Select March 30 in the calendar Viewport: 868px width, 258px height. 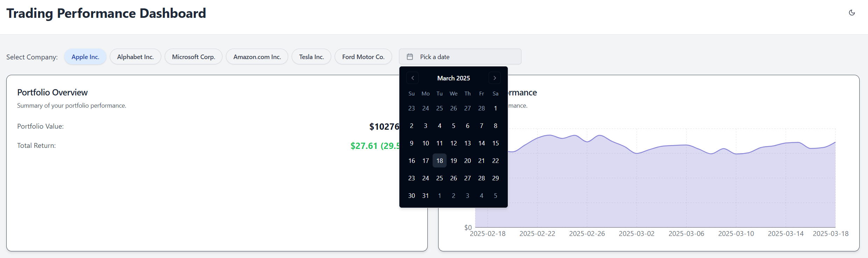(412, 195)
